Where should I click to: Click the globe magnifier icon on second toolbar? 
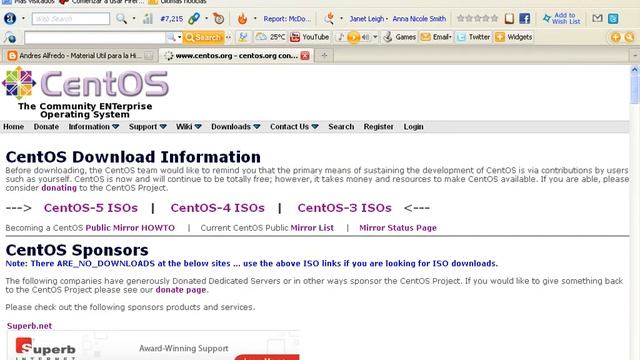(x=10, y=38)
